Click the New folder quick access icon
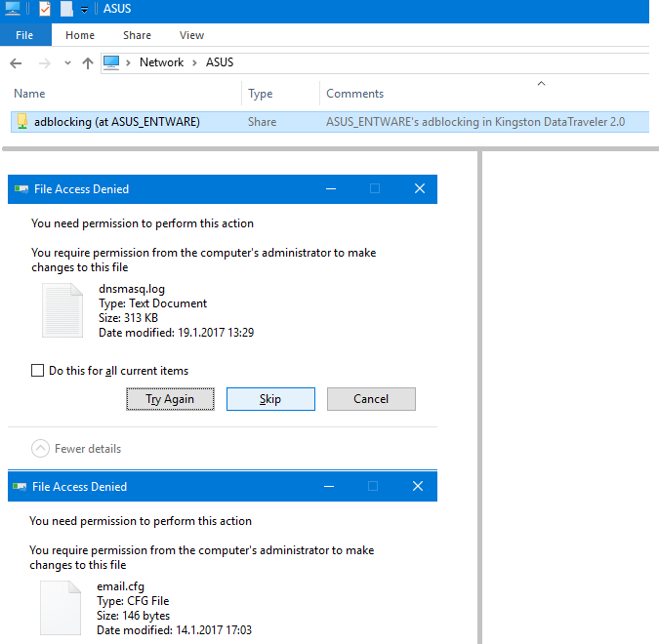Screen dimensions: 659x644 coord(66,9)
